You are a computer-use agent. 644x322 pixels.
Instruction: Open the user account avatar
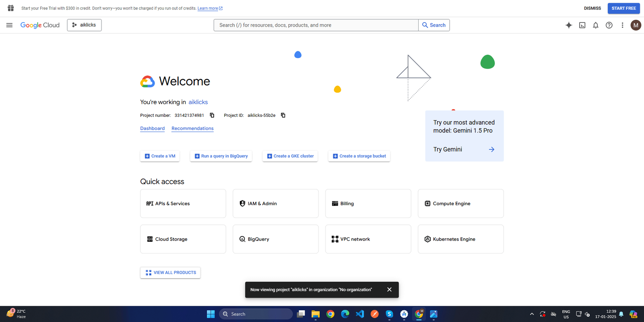pos(636,25)
